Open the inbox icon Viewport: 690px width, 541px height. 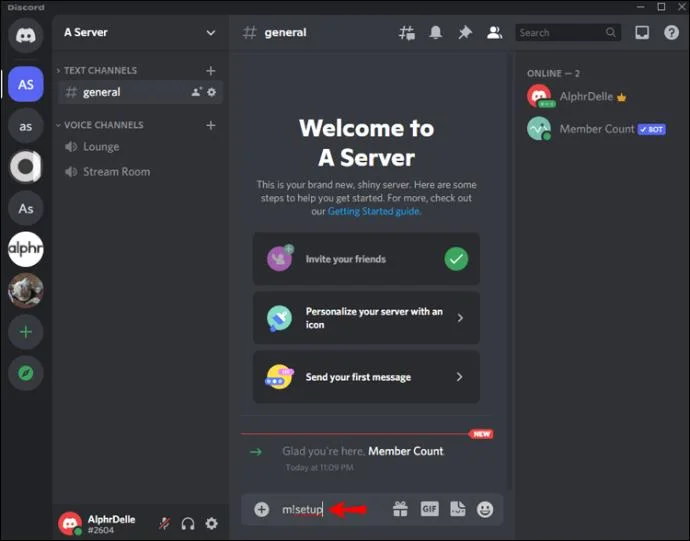click(642, 33)
